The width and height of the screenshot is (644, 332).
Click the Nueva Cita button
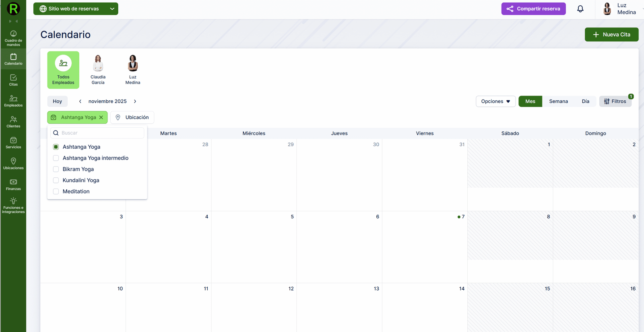pyautogui.click(x=611, y=35)
